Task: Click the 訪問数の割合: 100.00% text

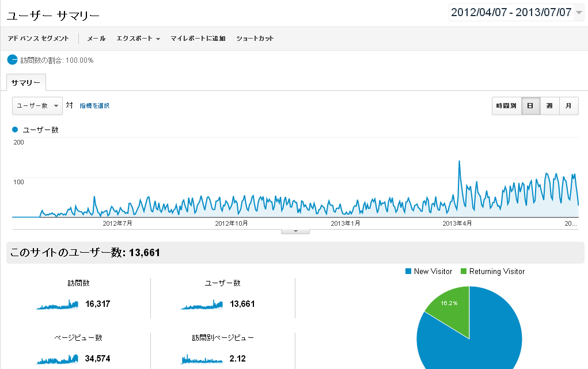Action: [57, 60]
